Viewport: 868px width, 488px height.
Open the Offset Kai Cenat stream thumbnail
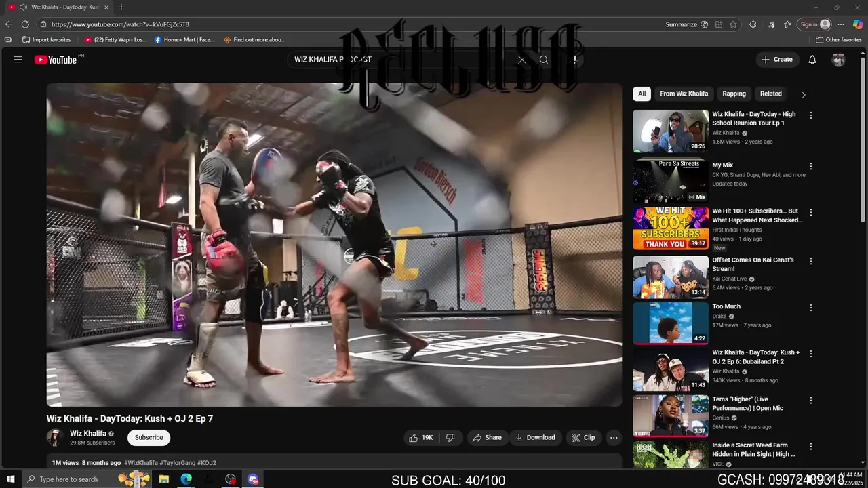(x=671, y=277)
